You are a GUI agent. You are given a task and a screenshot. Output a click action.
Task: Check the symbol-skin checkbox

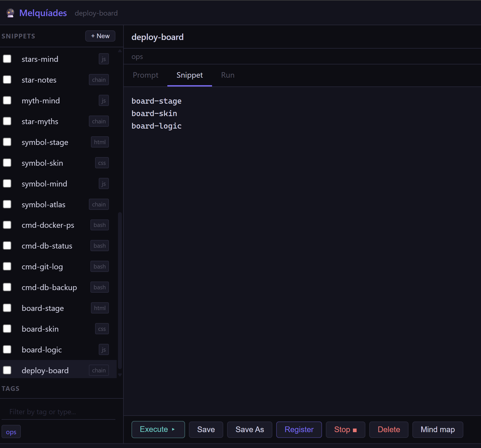coord(7,163)
